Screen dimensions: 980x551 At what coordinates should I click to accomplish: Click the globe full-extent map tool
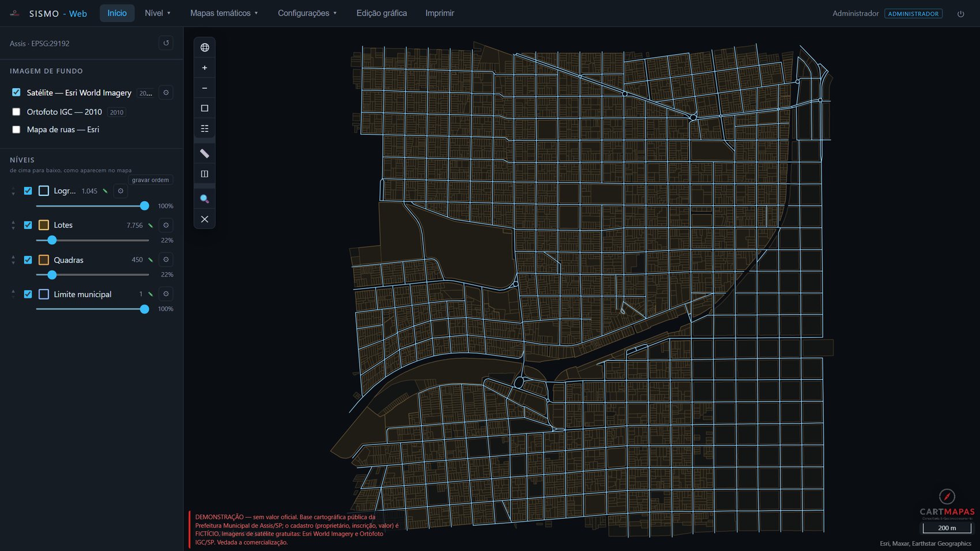pos(205,47)
